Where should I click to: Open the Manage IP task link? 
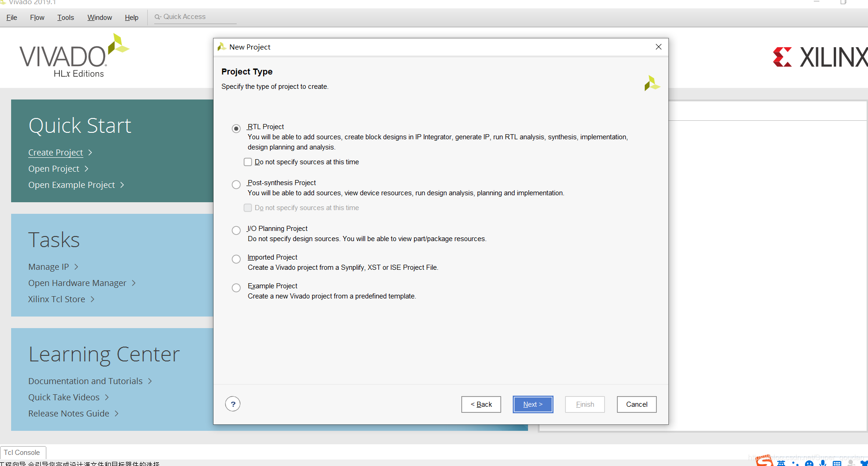49,267
